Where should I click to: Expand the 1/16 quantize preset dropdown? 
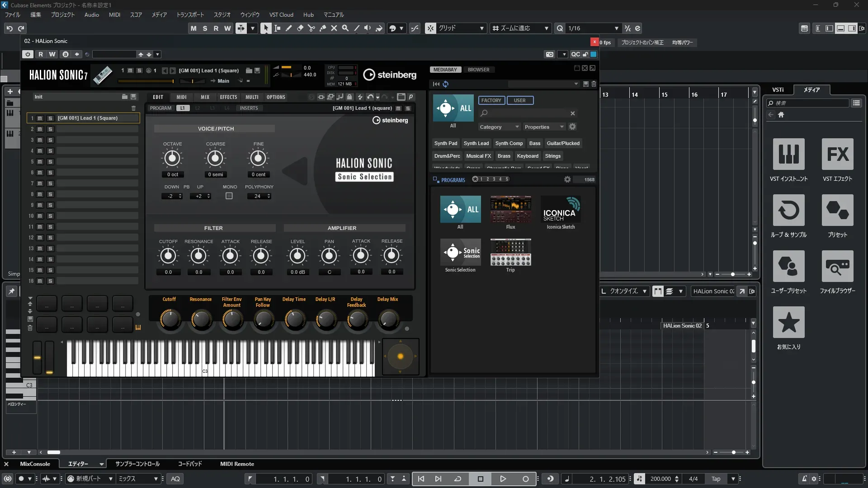tap(616, 28)
